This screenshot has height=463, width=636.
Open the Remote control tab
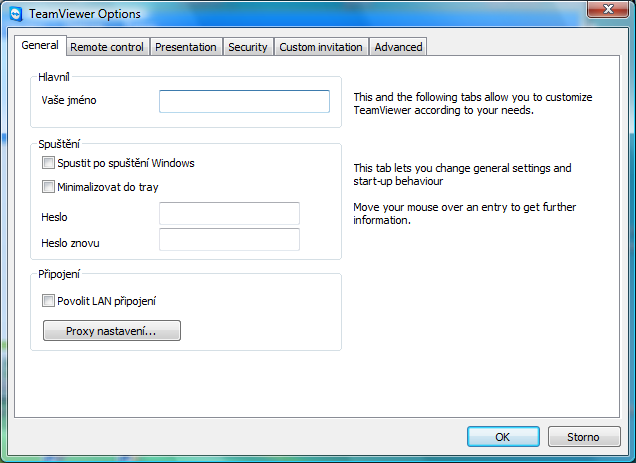point(107,47)
